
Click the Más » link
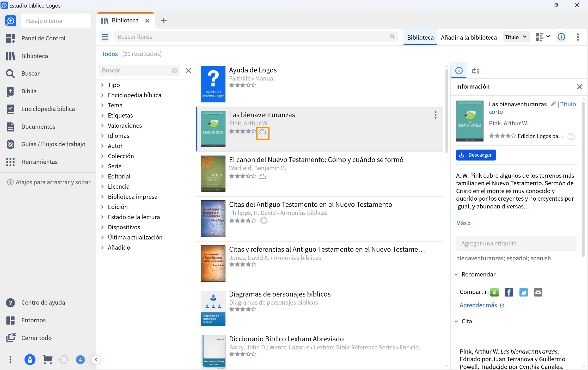point(463,223)
